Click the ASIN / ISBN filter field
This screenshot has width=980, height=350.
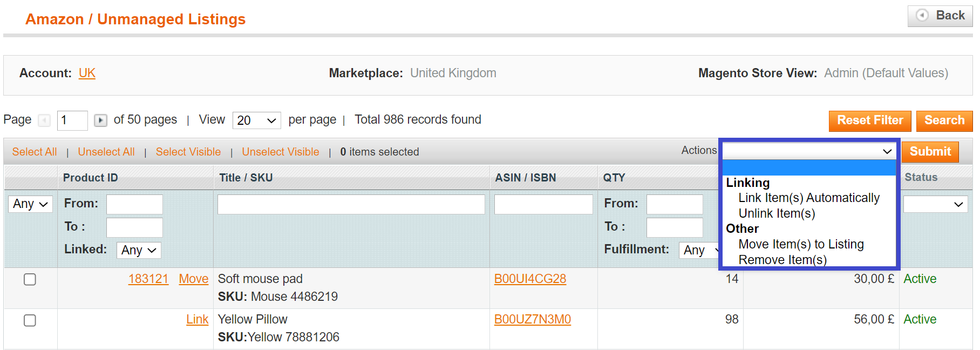[543, 204]
